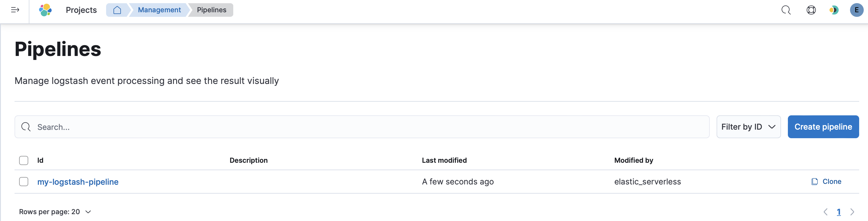The height and width of the screenshot is (221, 868).
Task: Open the Filter by ID dropdown
Action: 749,126
